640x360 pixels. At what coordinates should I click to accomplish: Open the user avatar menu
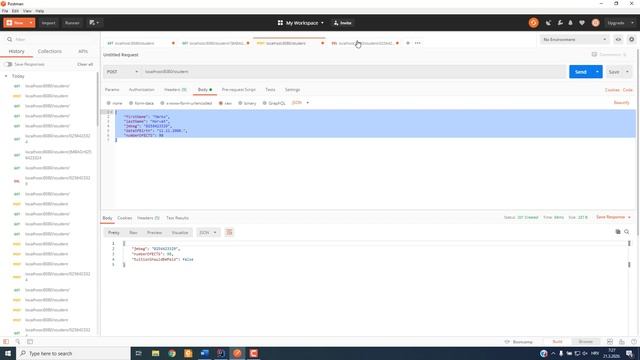click(596, 23)
